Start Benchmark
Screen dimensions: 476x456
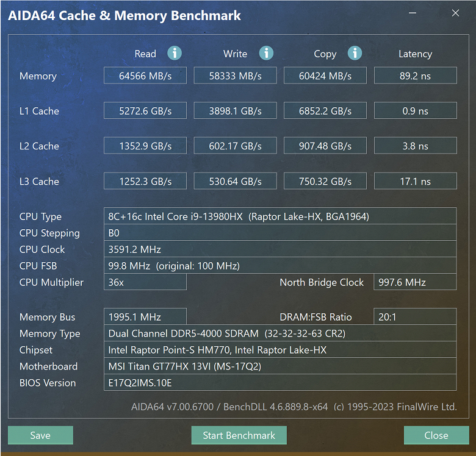pos(239,435)
